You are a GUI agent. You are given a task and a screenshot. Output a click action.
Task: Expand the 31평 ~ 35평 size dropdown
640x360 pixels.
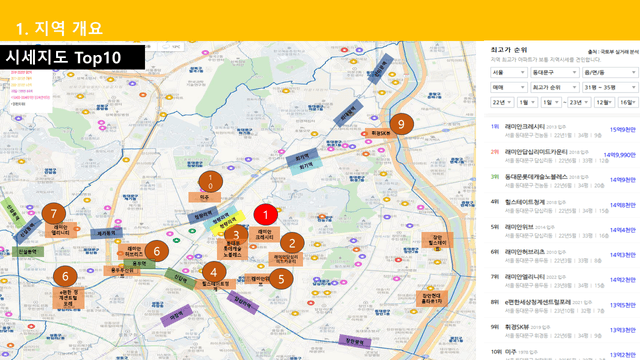tap(610, 87)
